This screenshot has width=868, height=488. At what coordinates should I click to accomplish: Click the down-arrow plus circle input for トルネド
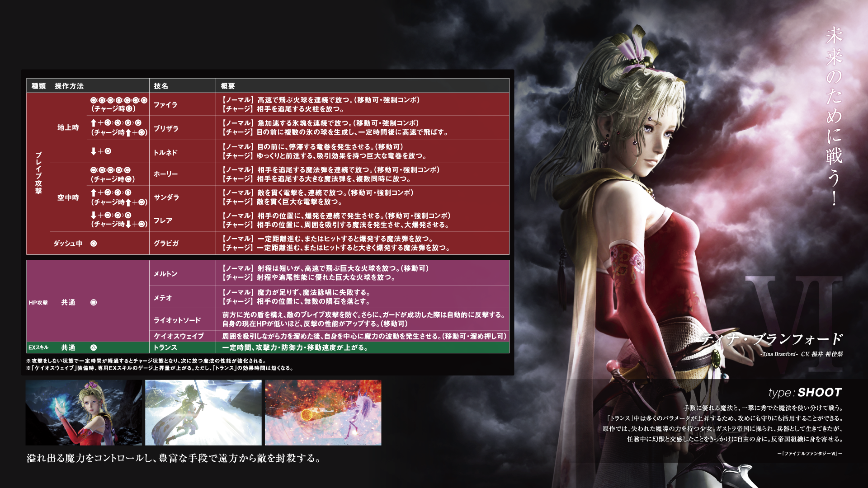[x=101, y=151]
